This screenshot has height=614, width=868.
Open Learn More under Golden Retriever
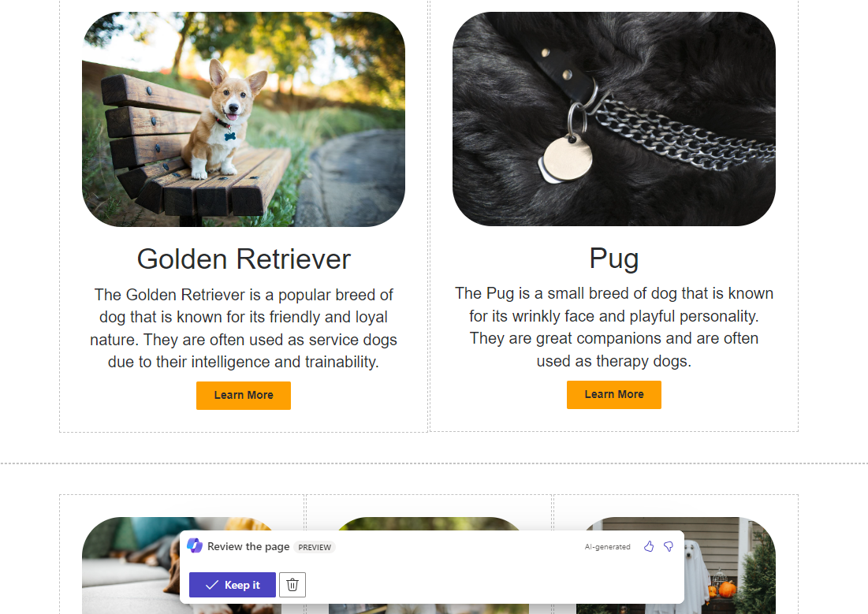(244, 396)
